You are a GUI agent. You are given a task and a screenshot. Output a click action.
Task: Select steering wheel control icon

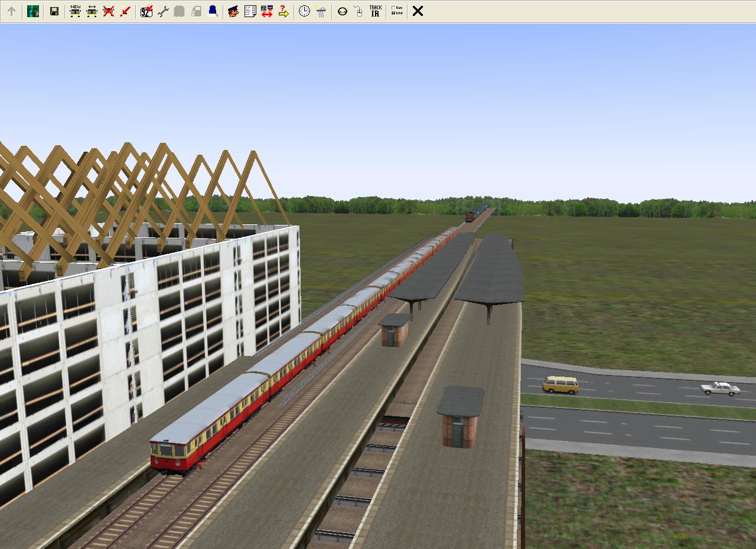342,11
